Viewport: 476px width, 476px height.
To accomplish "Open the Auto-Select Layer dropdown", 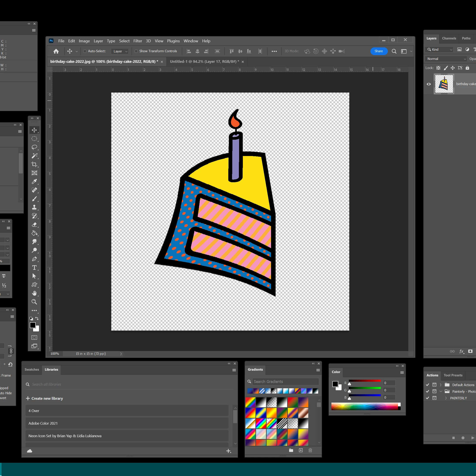I will click(x=120, y=51).
